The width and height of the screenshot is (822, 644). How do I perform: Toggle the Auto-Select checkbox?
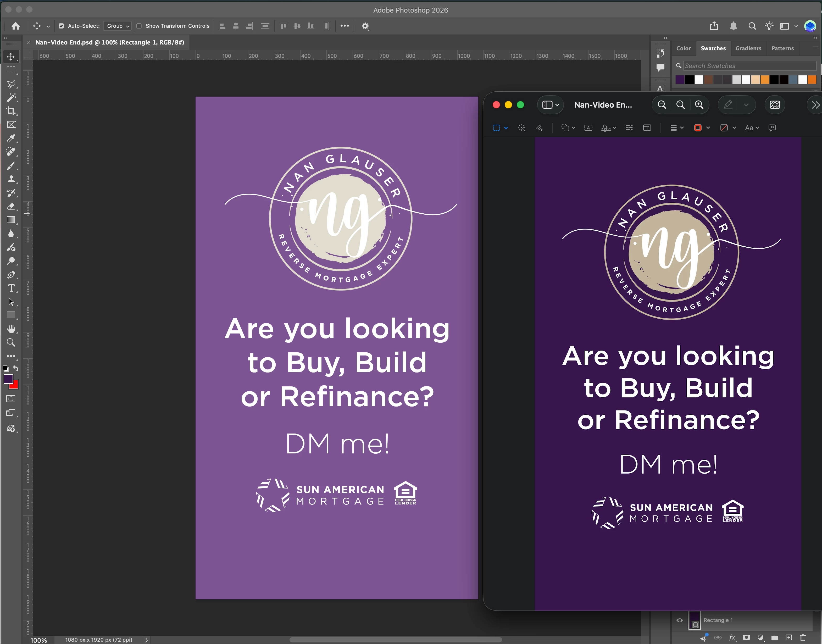coord(61,26)
